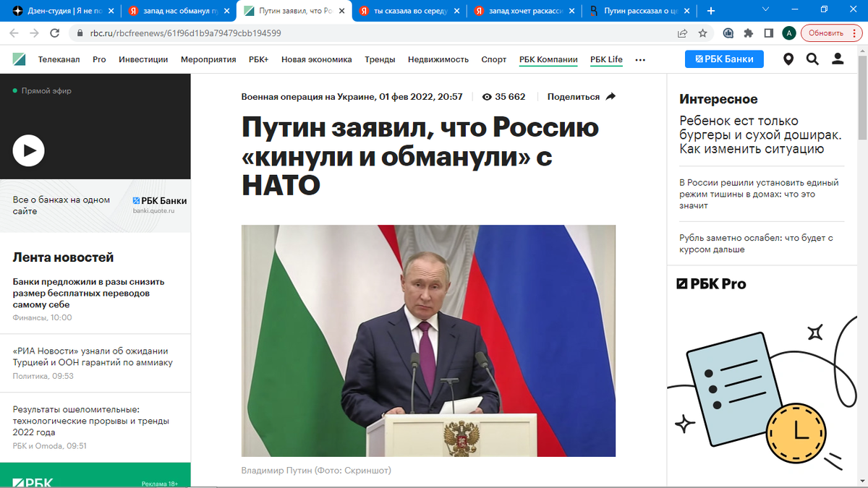Open site search magnifier icon

(x=812, y=59)
